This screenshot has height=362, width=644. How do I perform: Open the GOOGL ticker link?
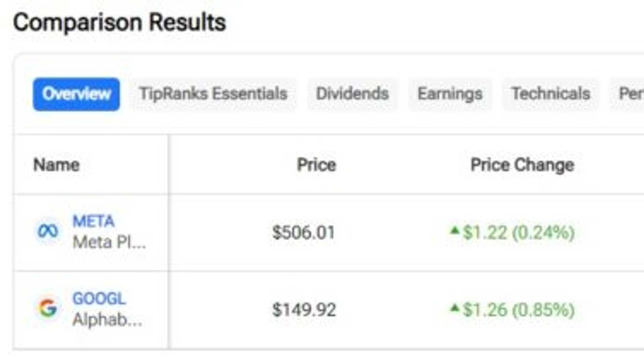[99, 298]
